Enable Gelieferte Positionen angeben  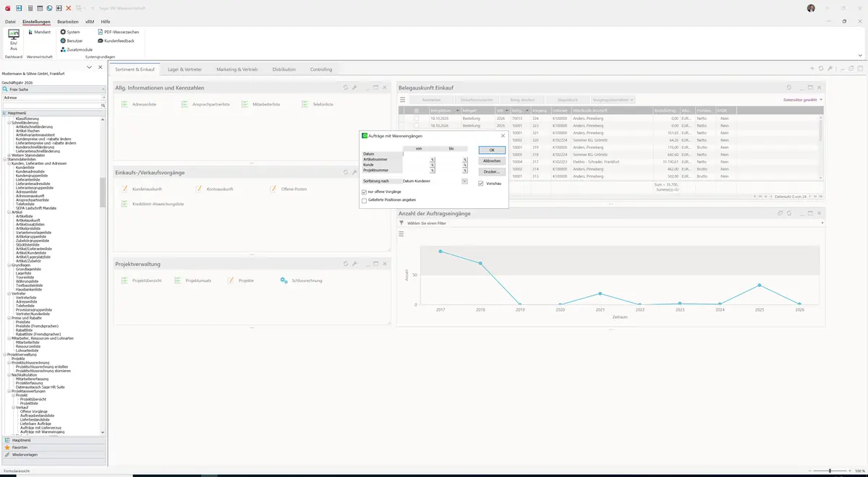pyautogui.click(x=365, y=199)
